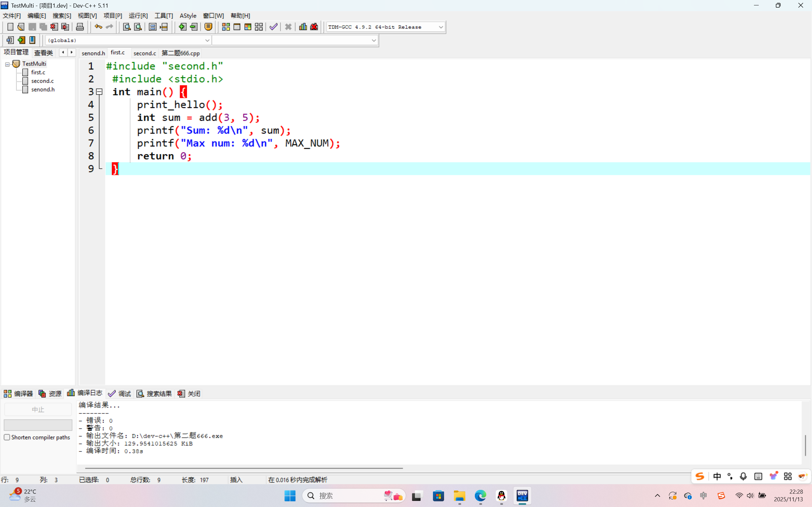812x507 pixels.
Task: Open the 运行[R] menu
Action: point(138,16)
